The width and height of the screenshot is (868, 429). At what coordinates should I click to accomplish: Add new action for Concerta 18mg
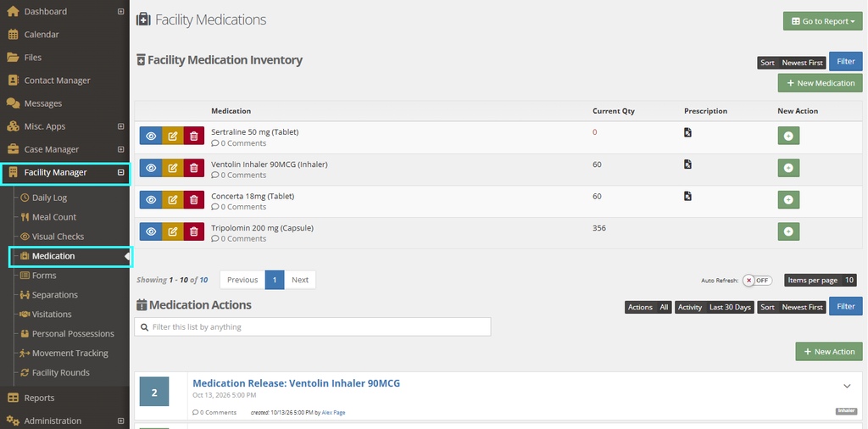(788, 200)
